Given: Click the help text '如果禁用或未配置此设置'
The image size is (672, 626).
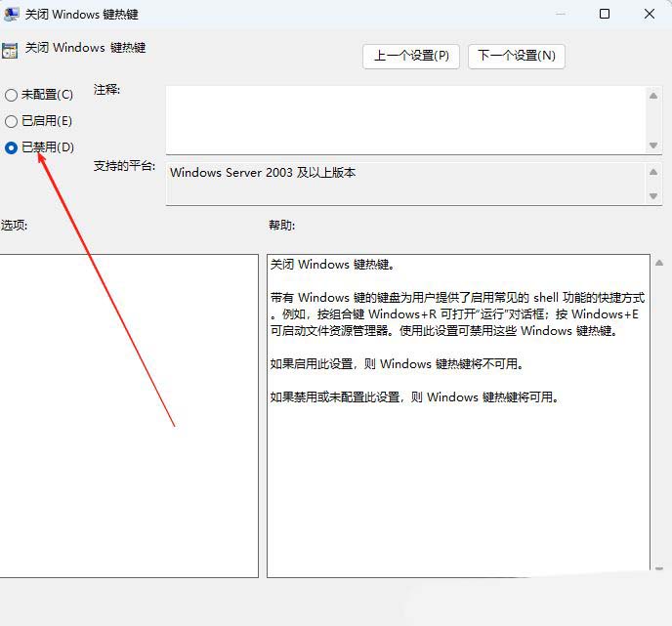Looking at the screenshot, I should tap(335, 397).
